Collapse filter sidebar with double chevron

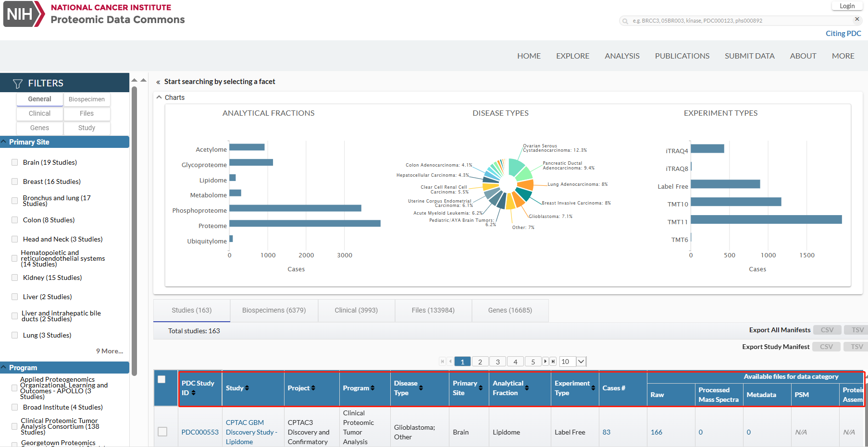(158, 82)
